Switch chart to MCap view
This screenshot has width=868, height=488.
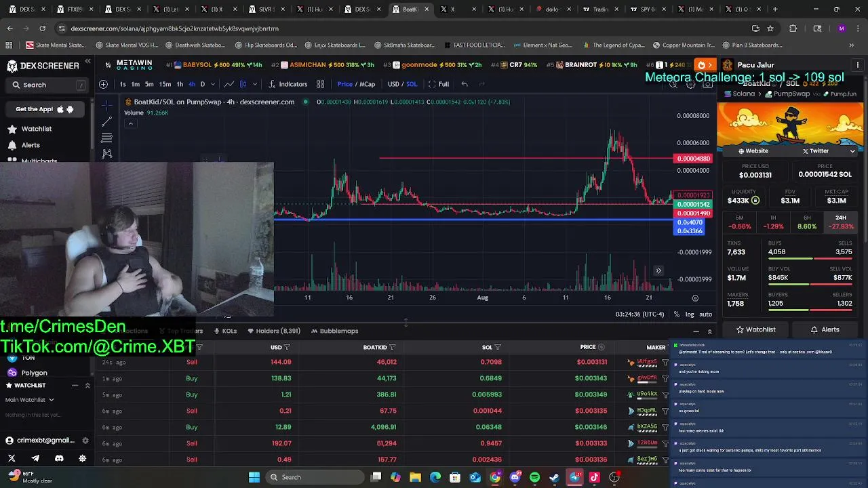[x=368, y=84]
